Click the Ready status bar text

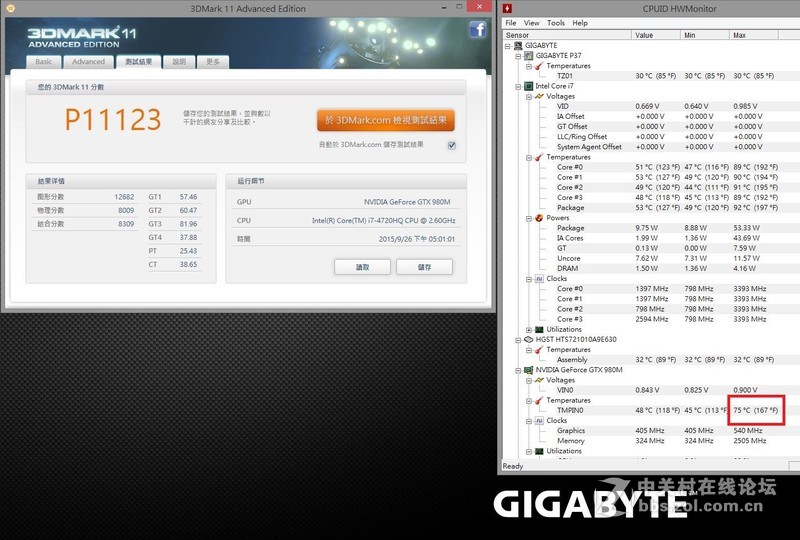point(513,466)
